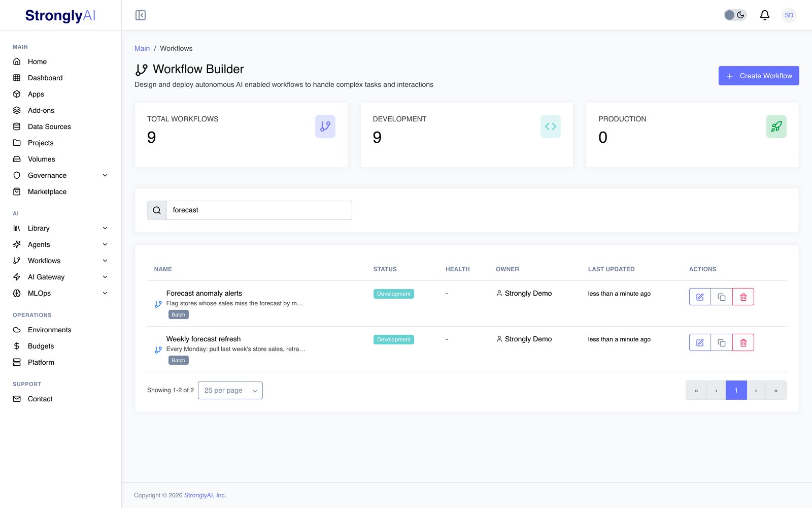Select page 1 in pagination
The image size is (812, 508).
[x=736, y=390]
